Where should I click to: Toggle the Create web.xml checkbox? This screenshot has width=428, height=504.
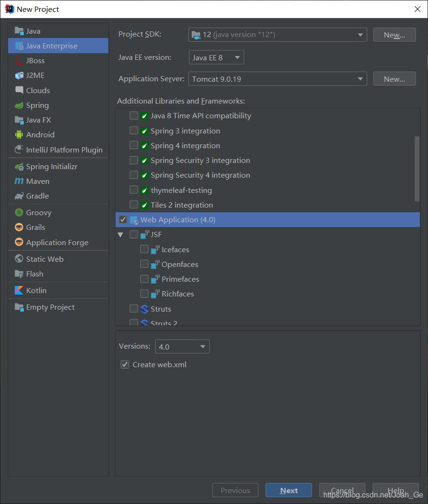[125, 364]
